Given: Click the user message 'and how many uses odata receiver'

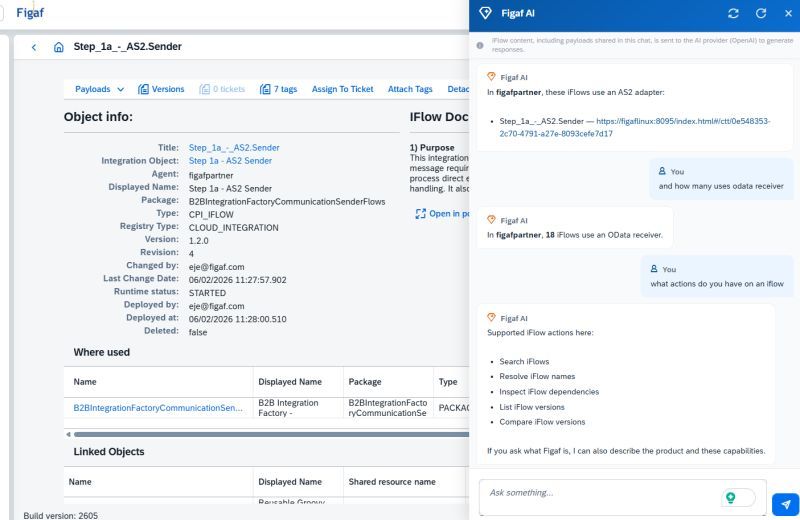Looking at the screenshot, I should tap(721, 186).
